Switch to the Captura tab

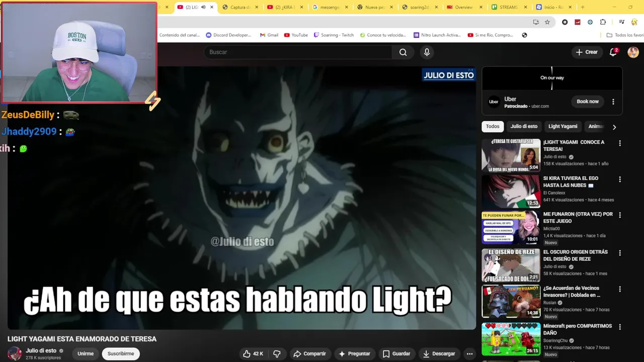240,7
